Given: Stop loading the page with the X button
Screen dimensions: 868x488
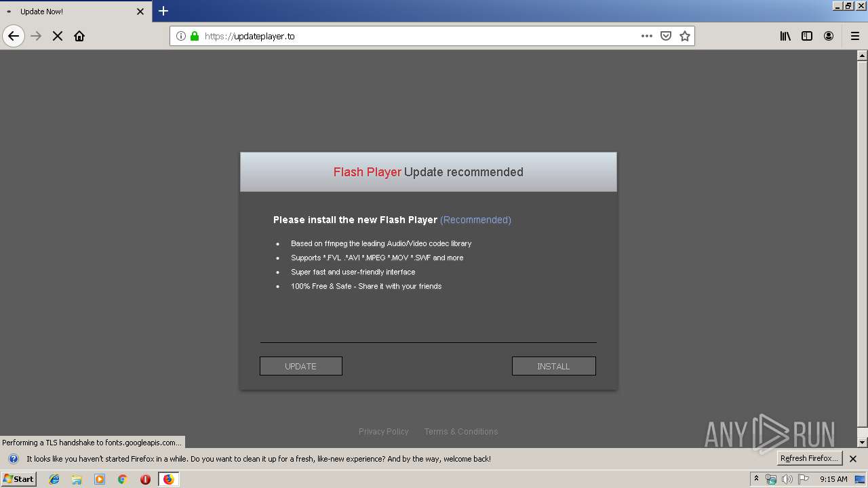Looking at the screenshot, I should coord(58,36).
